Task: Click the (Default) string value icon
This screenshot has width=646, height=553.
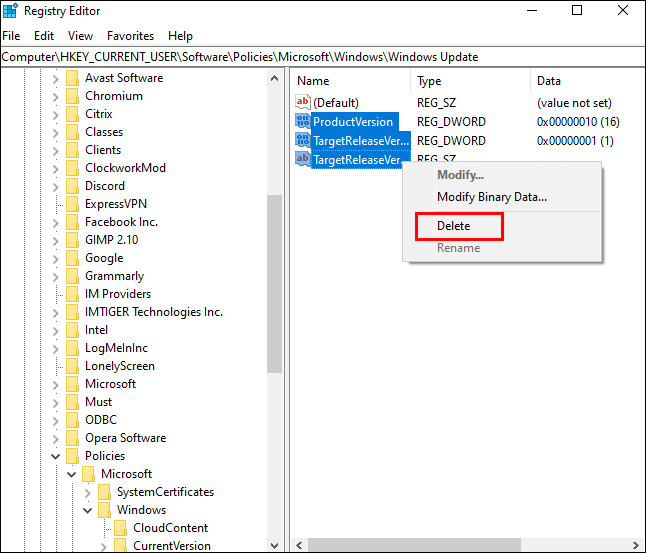Action: 303,102
